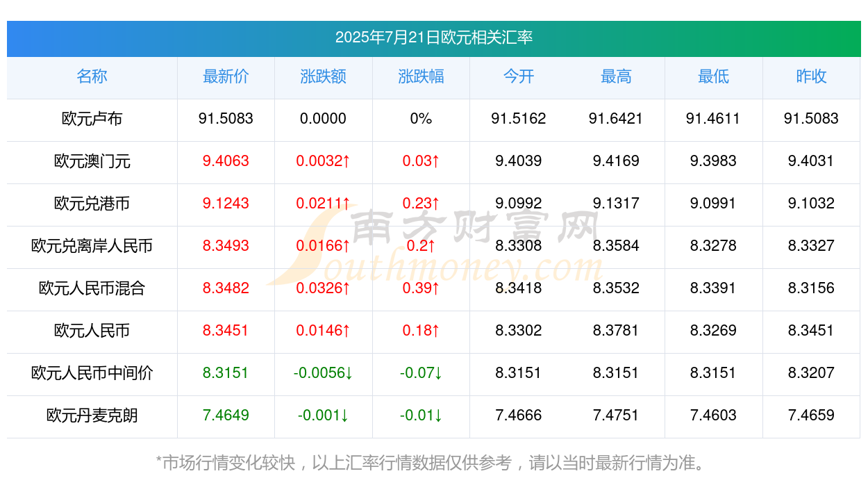Select high value 91.6421
Viewport: 868px width, 485px height.
(x=616, y=119)
